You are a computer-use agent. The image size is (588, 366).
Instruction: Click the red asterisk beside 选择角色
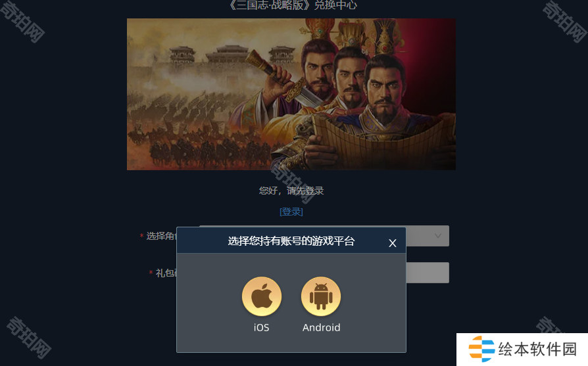click(141, 236)
